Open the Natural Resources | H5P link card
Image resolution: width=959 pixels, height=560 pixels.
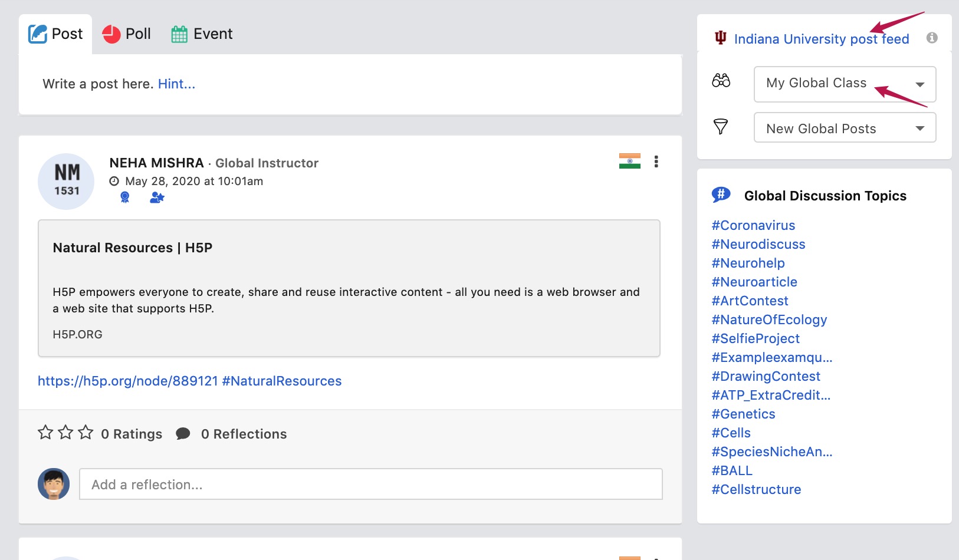tap(349, 288)
